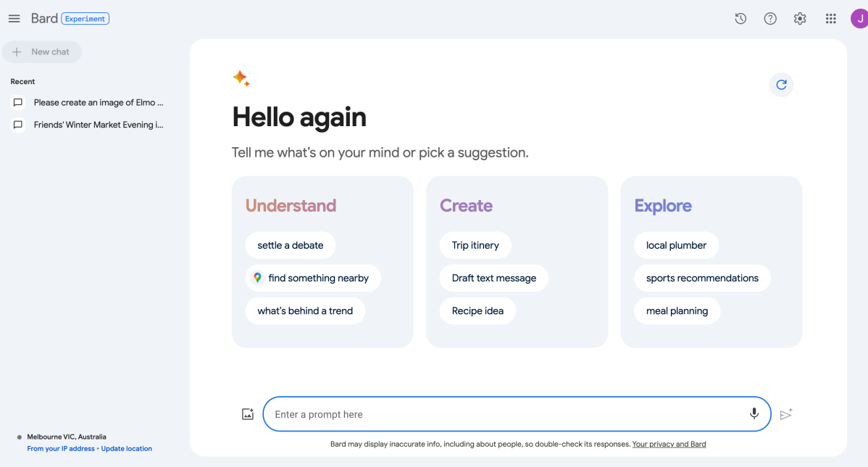The height and width of the screenshot is (467, 868).
Task: Open 'Your privacy and Bard' link
Action: coord(669,445)
